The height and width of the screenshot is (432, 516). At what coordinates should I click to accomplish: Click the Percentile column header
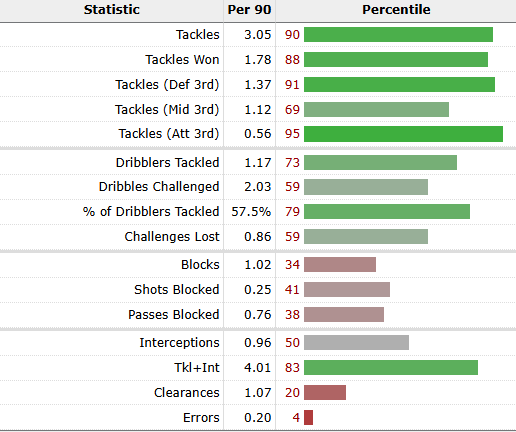coord(396,10)
